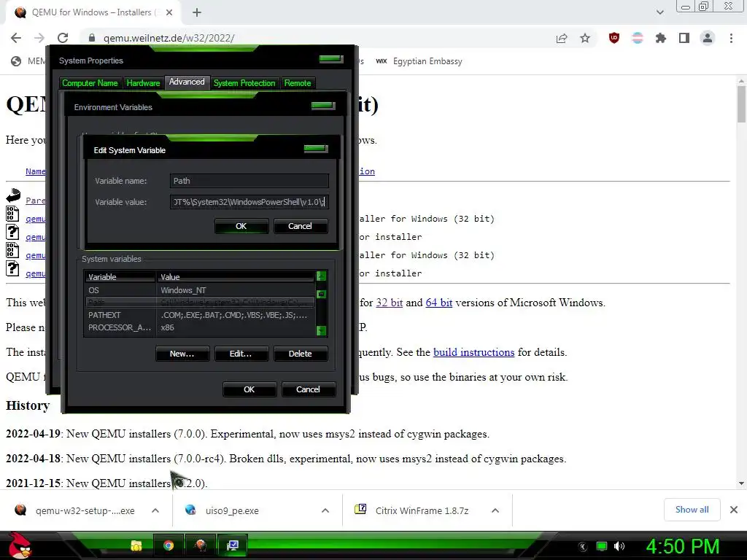This screenshot has height=560, width=747.
Task: Close the Environment Variables window
Action: coord(323,106)
